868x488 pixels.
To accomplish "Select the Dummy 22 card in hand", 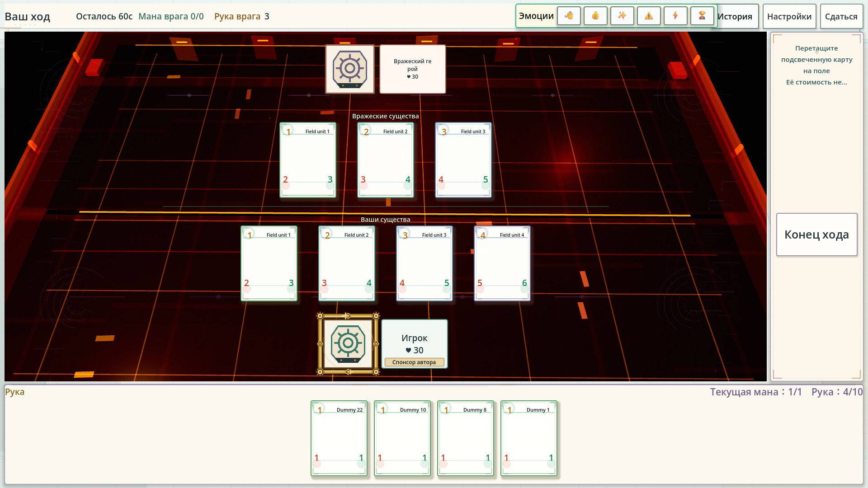I will (x=339, y=438).
